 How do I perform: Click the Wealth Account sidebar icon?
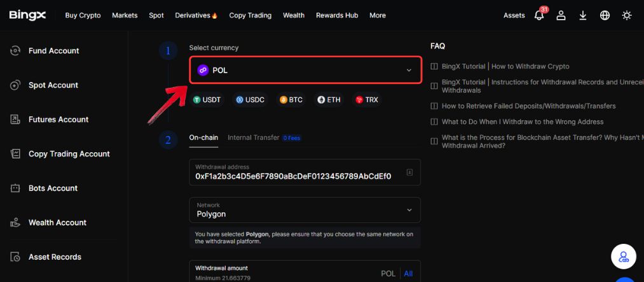pyautogui.click(x=15, y=223)
